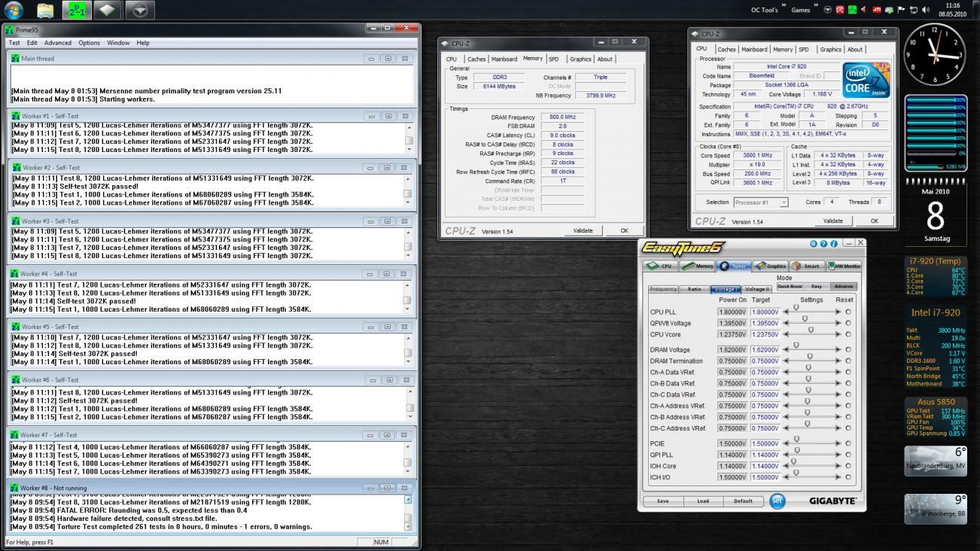Image resolution: width=980 pixels, height=551 pixels.
Task: Switch to Frequency tab in EasyTune6
Action: click(663, 288)
